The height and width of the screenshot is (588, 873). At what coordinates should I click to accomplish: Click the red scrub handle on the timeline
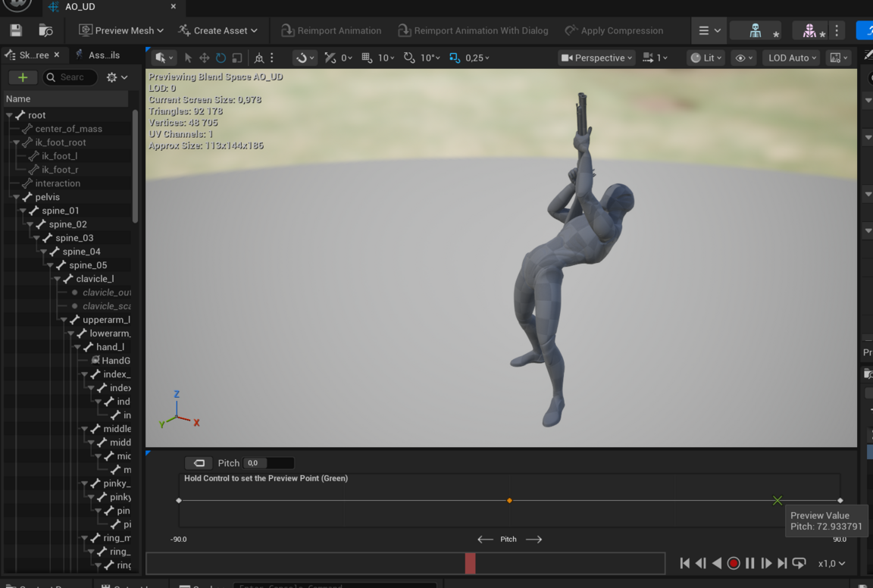click(x=471, y=564)
